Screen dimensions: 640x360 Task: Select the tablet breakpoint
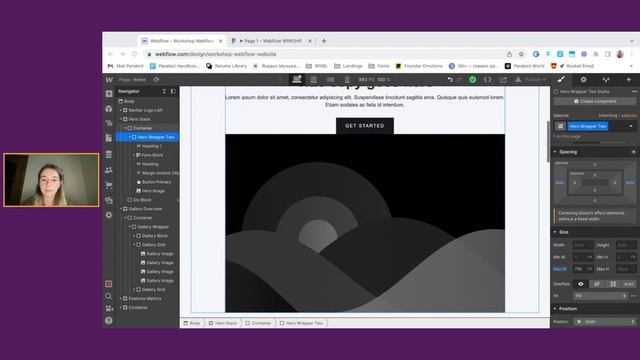(x=313, y=80)
